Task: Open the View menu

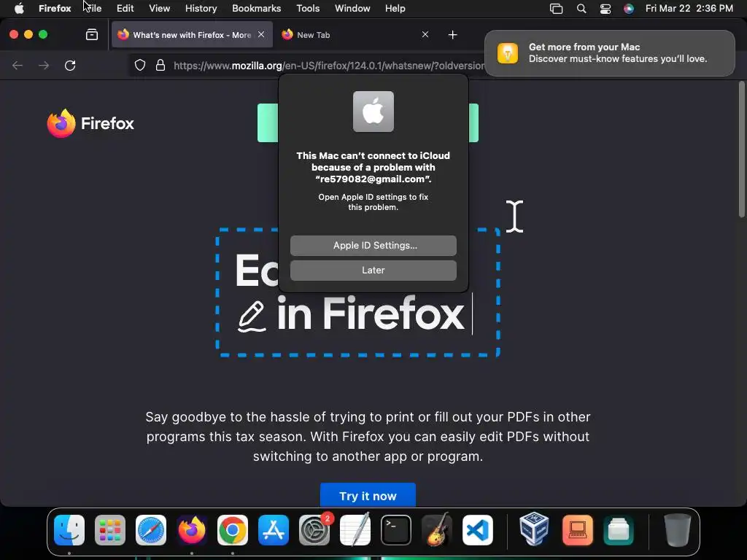Action: [x=159, y=8]
